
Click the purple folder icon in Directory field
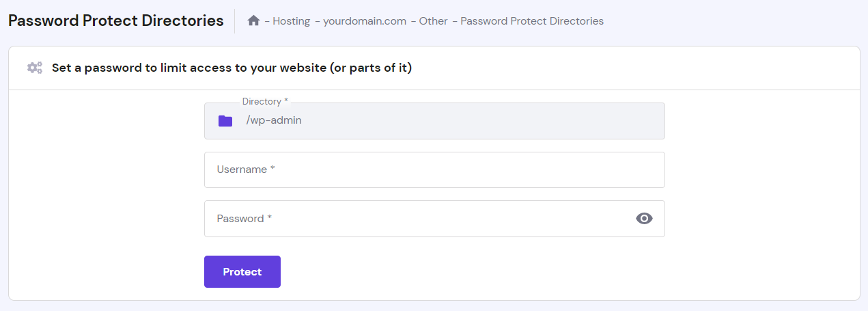coord(225,121)
